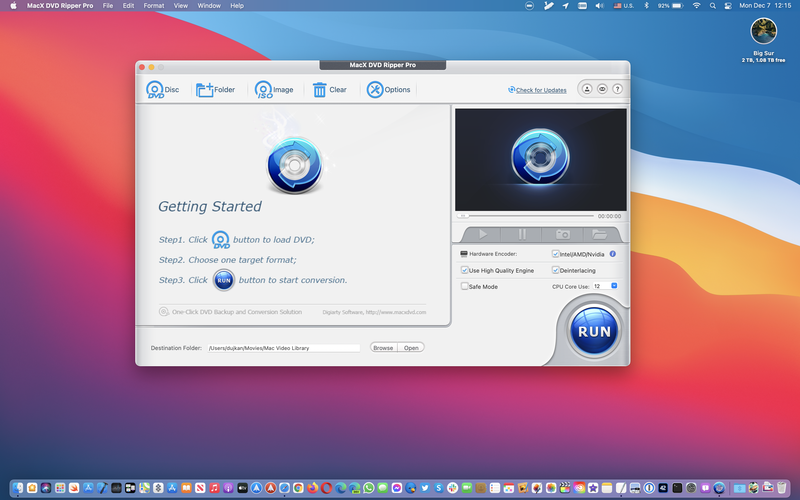Click the DVD disc icon in Step1

click(x=220, y=240)
